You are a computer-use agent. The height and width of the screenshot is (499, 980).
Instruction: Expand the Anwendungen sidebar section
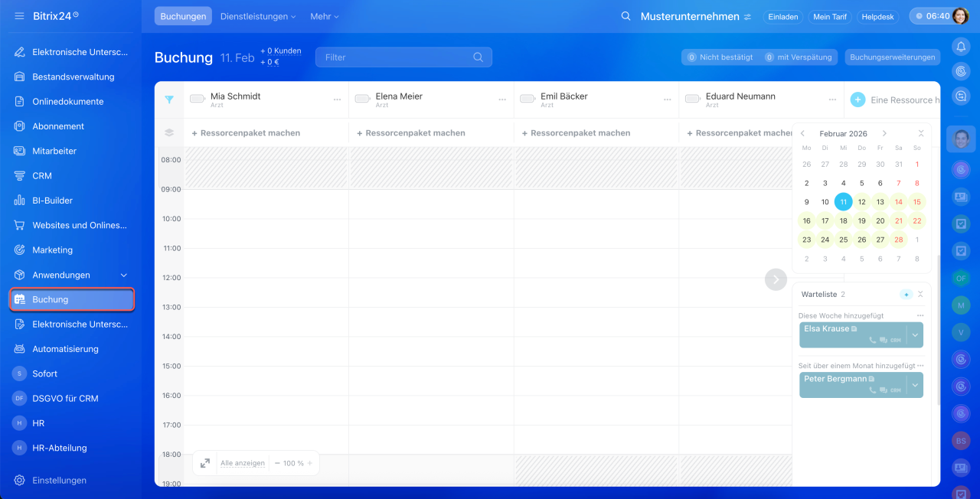pyautogui.click(x=124, y=275)
